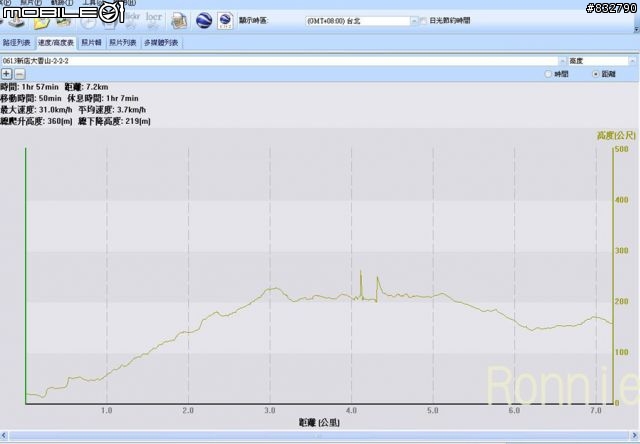The image size is (640, 444).
Task: Zoom in chart with plus button
Action: (7, 74)
